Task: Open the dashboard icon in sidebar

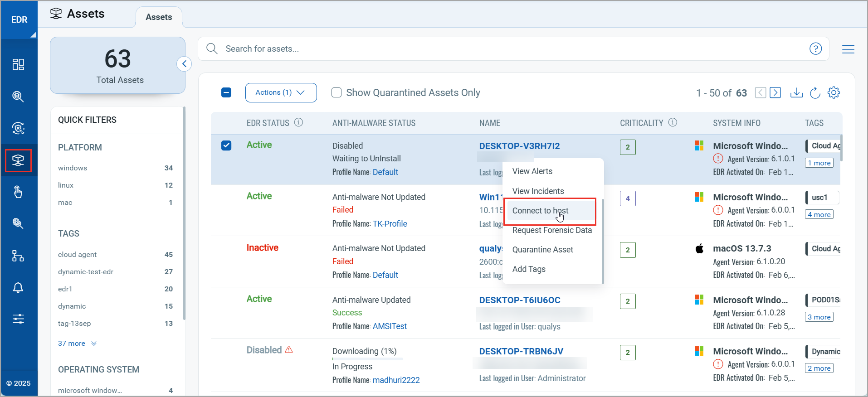Action: point(18,65)
